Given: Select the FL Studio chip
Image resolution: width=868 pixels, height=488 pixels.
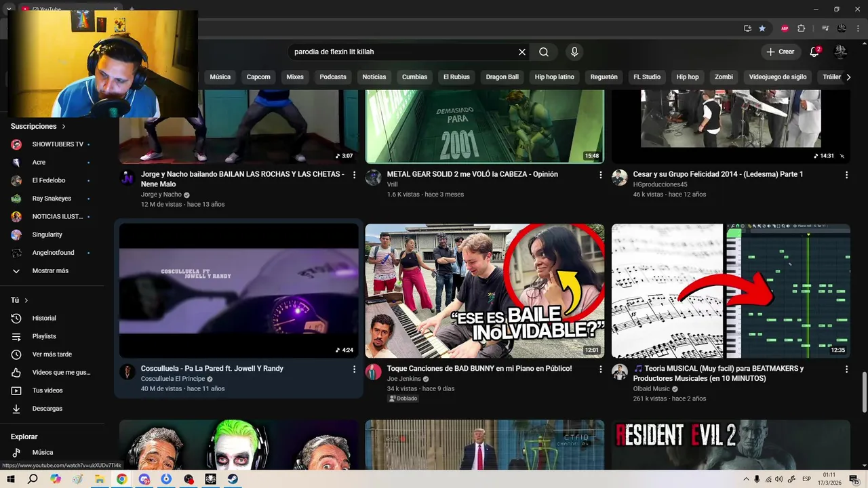Looking at the screenshot, I should click(x=647, y=77).
